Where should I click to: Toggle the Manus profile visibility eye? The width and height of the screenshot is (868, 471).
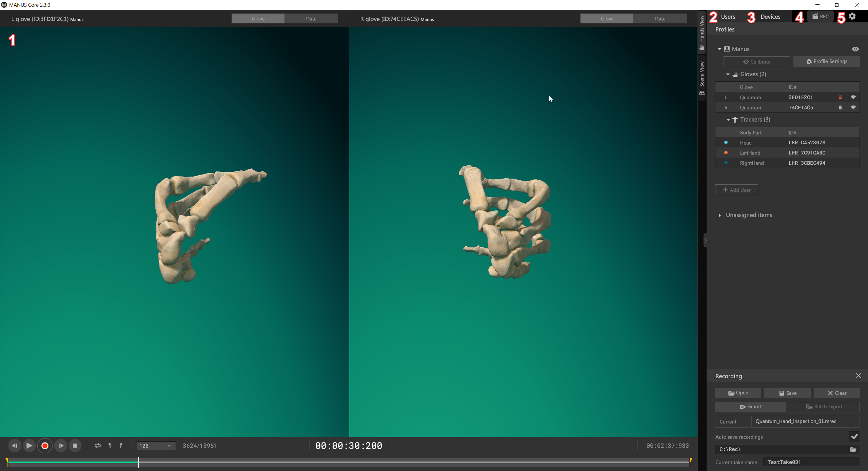(x=855, y=49)
